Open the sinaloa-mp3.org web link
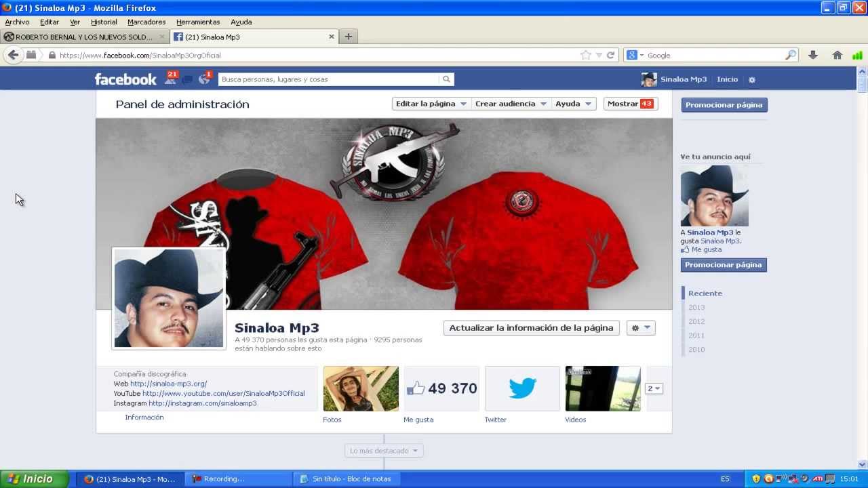 [x=169, y=384]
